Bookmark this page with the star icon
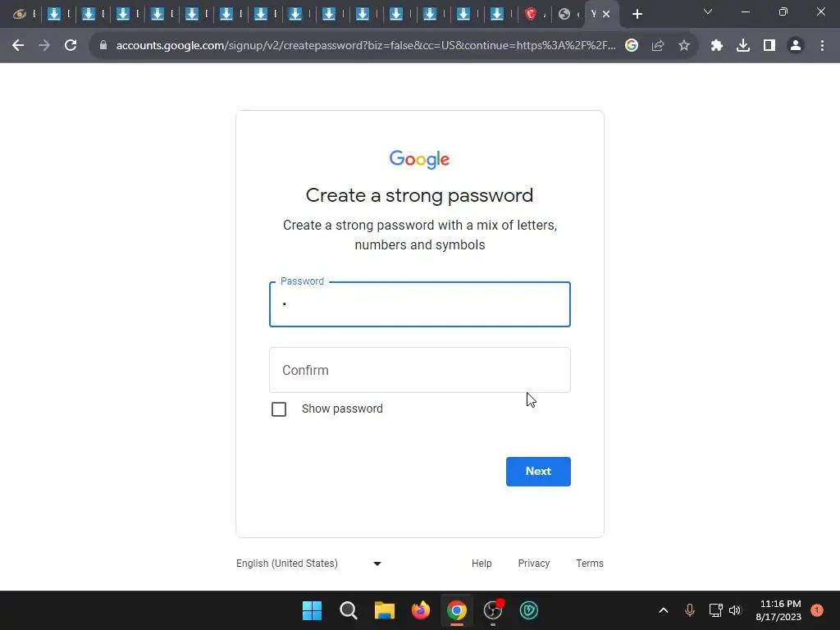 pos(684,46)
